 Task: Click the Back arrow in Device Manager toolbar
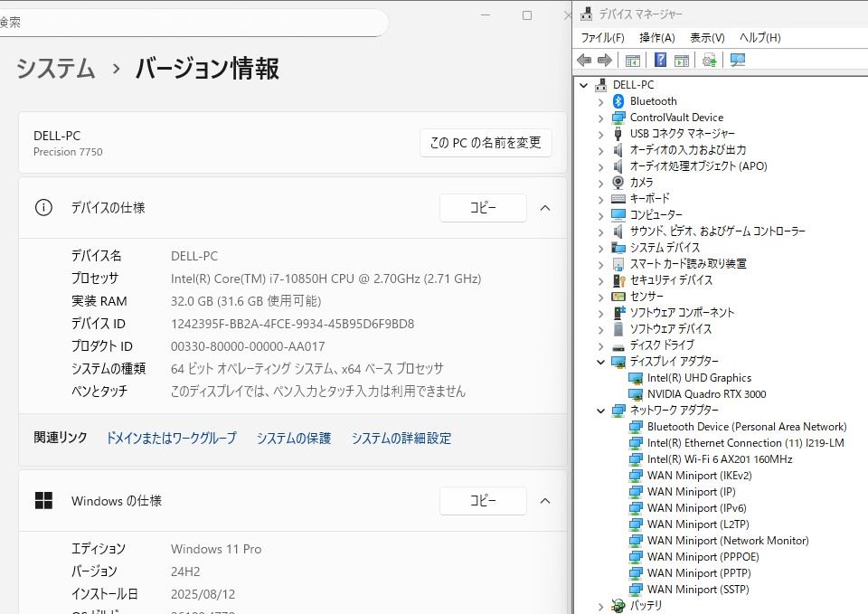[584, 60]
